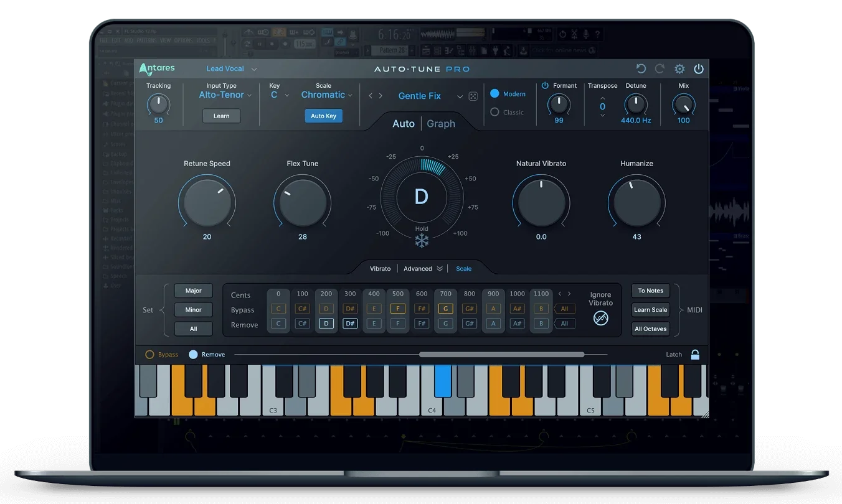Select Bypass keyboard mode radio
Viewport: 842px width, 504px height.
click(149, 355)
